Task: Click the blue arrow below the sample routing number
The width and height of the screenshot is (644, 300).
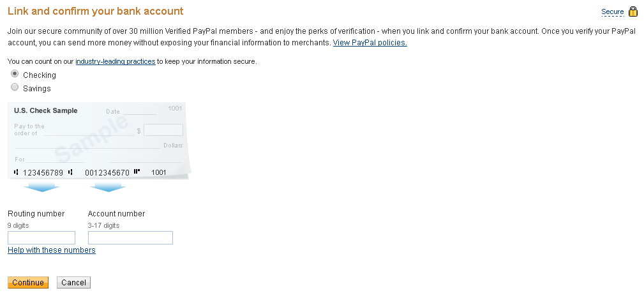Action: [x=42, y=187]
